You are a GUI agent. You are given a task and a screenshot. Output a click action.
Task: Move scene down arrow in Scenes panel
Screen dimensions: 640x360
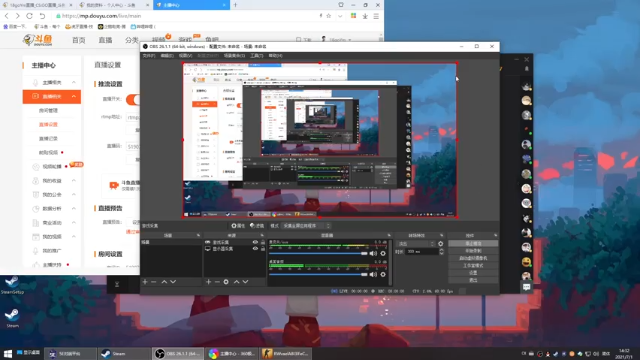[173, 282]
